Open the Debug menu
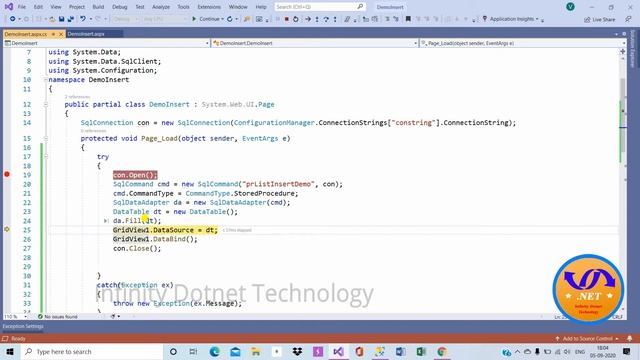Image resolution: width=640 pixels, height=360 pixels. click(x=120, y=7)
